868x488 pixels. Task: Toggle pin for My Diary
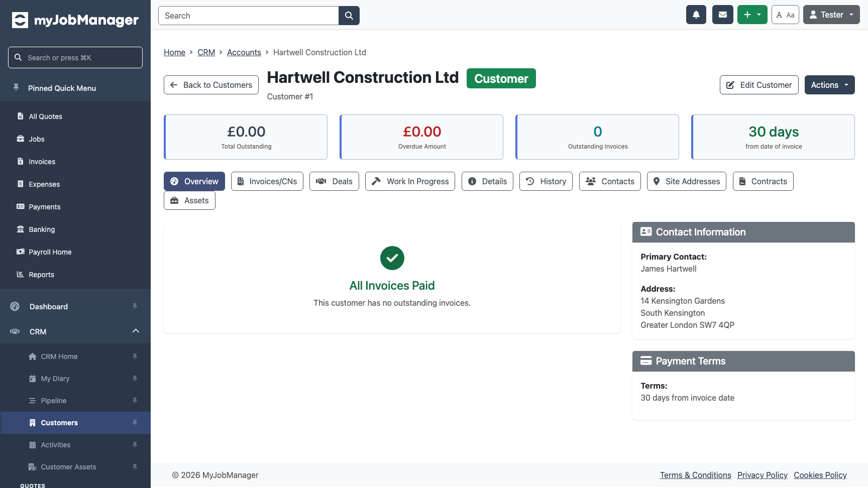click(135, 379)
